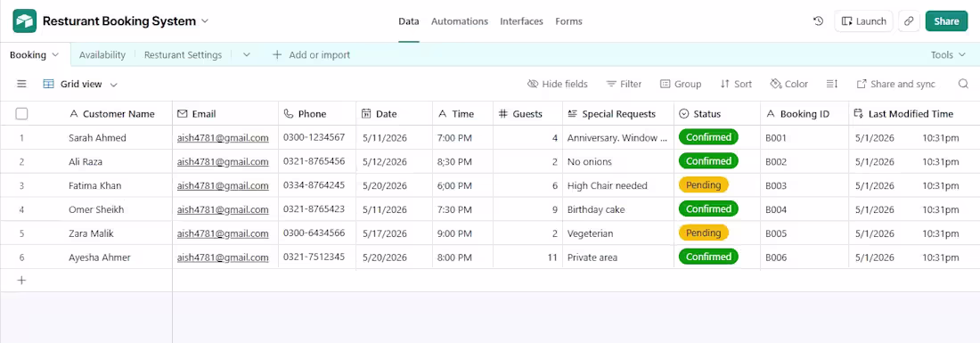The width and height of the screenshot is (980, 343).
Task: Open Share and sync
Action: pos(895,84)
